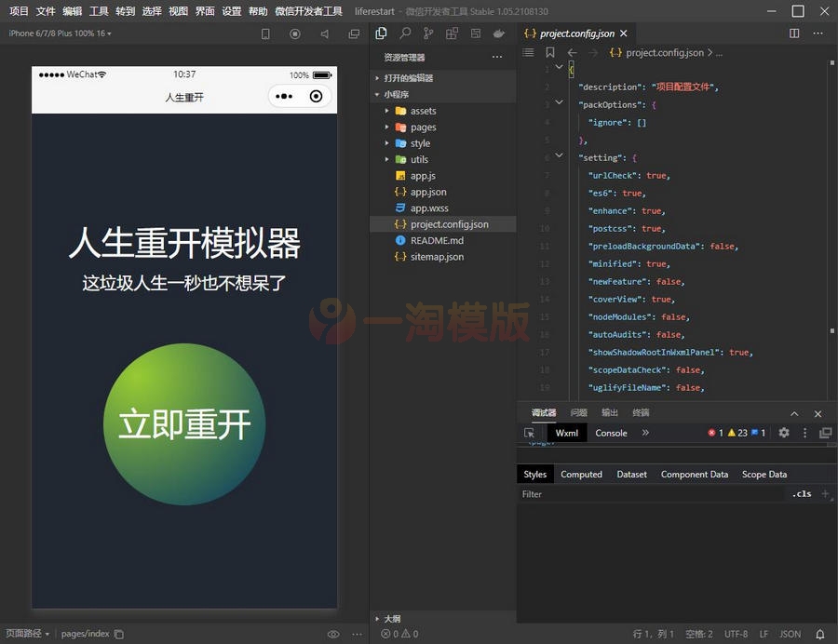
Task: Toggle the eye icon in the status bar
Action: [x=333, y=634]
